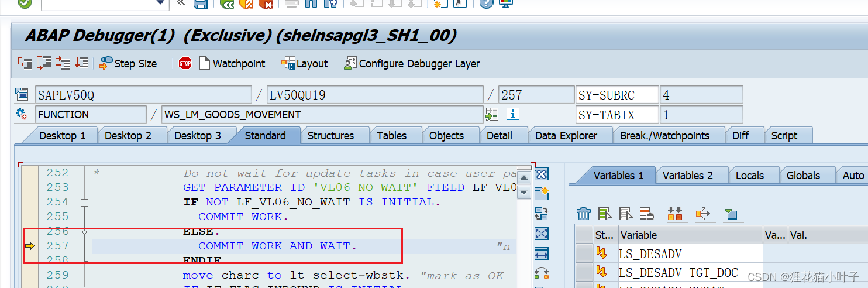The width and height of the screenshot is (868, 288).
Task: Select row selector beside LS_DESADV-TGT_DOC
Action: 584,272
